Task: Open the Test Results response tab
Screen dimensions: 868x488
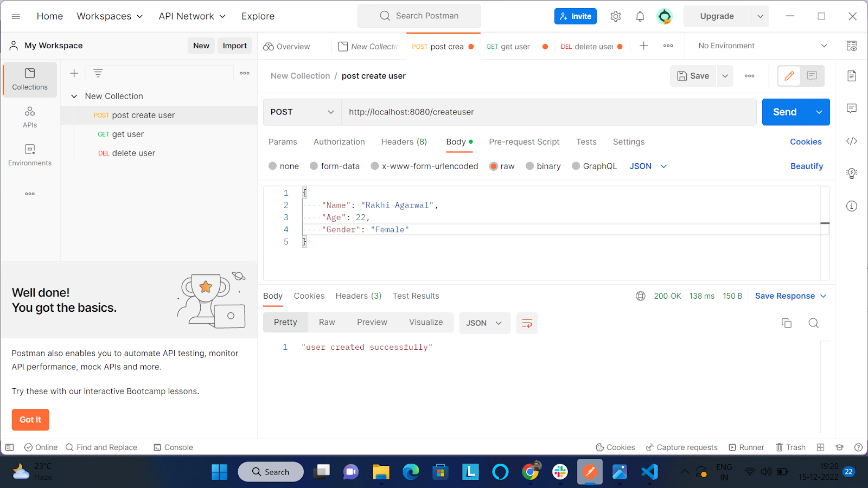Action: [x=416, y=296]
